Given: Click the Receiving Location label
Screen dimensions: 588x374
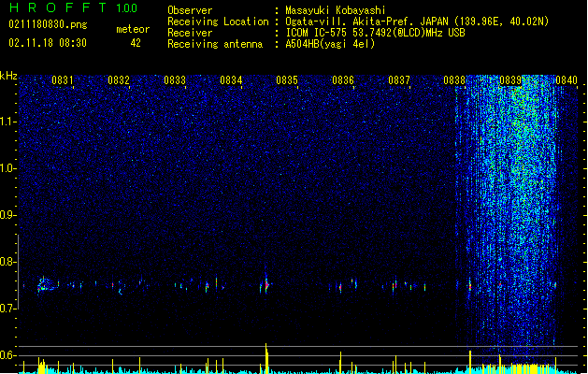Looking at the screenshot, I should click(218, 22).
